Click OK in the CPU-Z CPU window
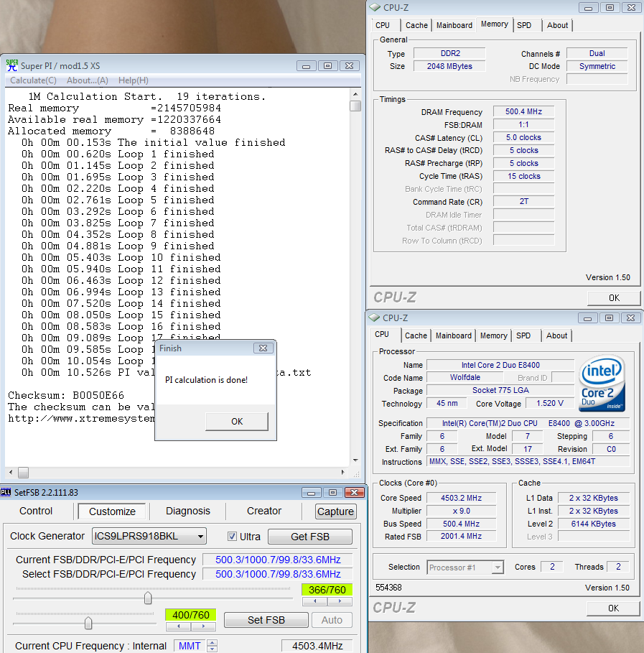644x653 pixels. [613, 608]
